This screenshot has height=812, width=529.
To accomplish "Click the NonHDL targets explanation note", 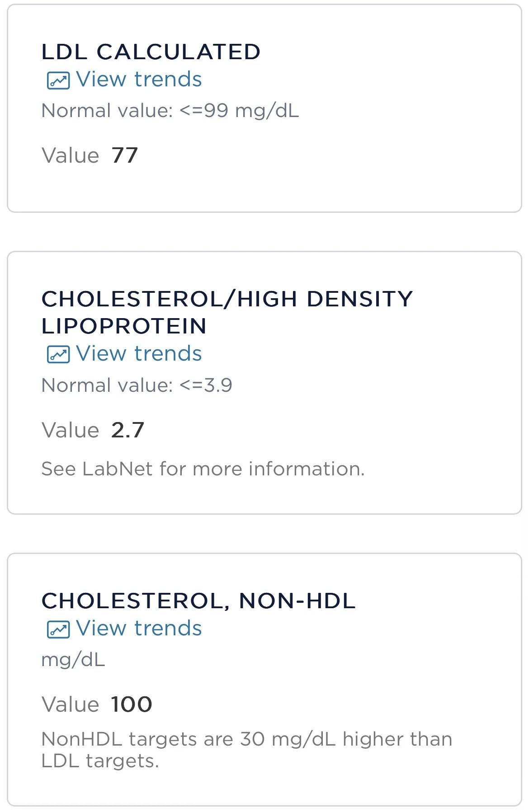I will coord(246,750).
